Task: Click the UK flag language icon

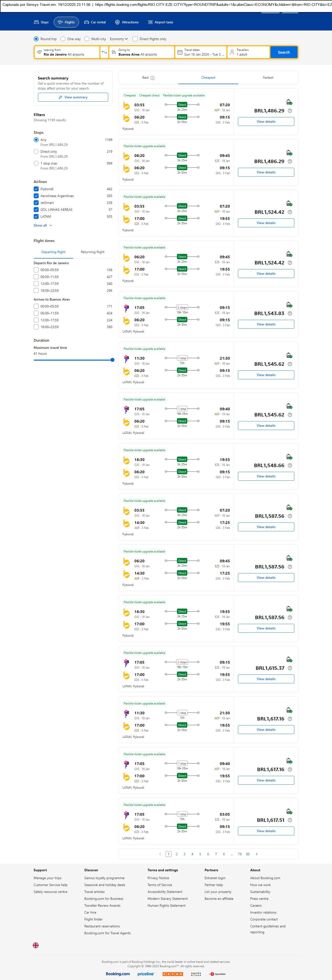Action: (36, 945)
